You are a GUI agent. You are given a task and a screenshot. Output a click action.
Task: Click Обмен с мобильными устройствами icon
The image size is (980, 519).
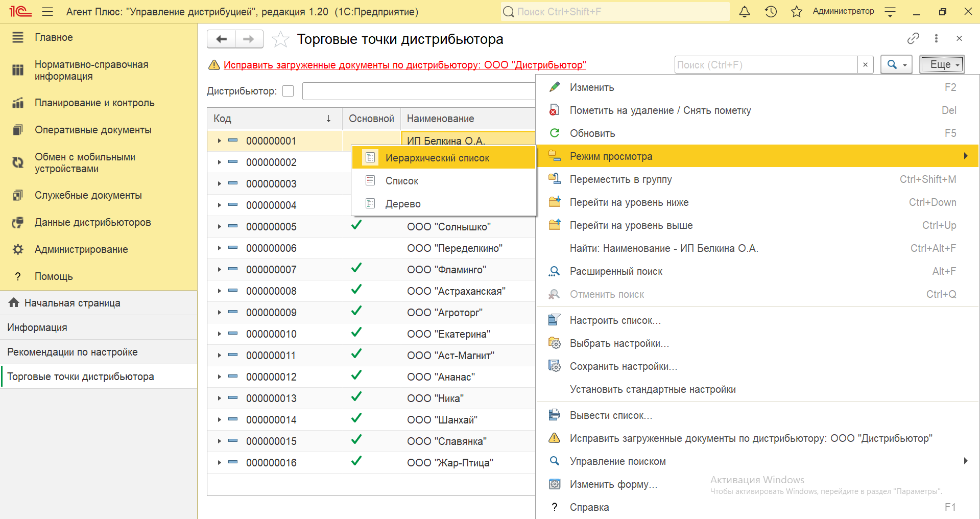point(18,162)
